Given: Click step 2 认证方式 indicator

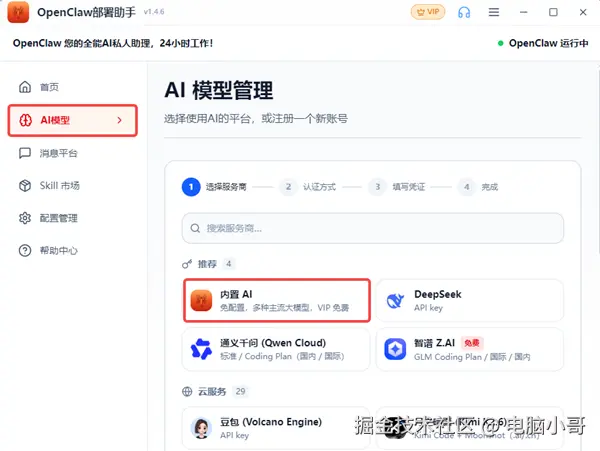Looking at the screenshot, I should point(289,187).
